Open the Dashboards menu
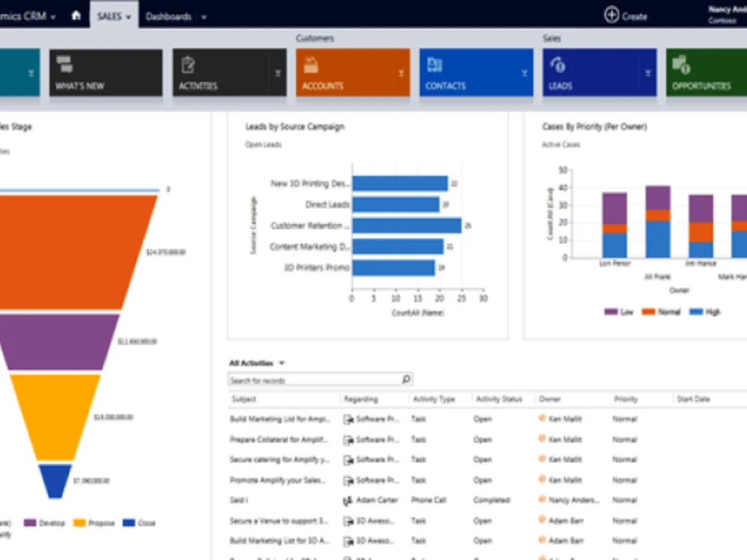This screenshot has height=560, width=747. [x=170, y=15]
